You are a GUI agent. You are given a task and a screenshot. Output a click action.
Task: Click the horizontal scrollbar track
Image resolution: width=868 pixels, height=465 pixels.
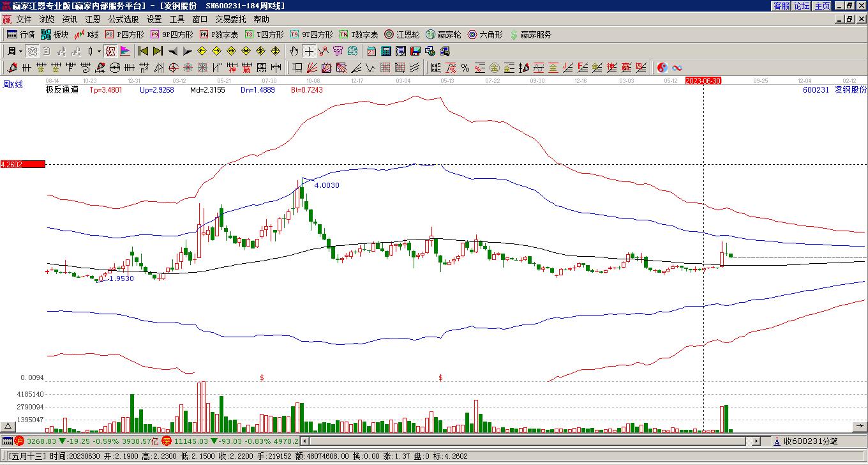pyautogui.click(x=531, y=441)
